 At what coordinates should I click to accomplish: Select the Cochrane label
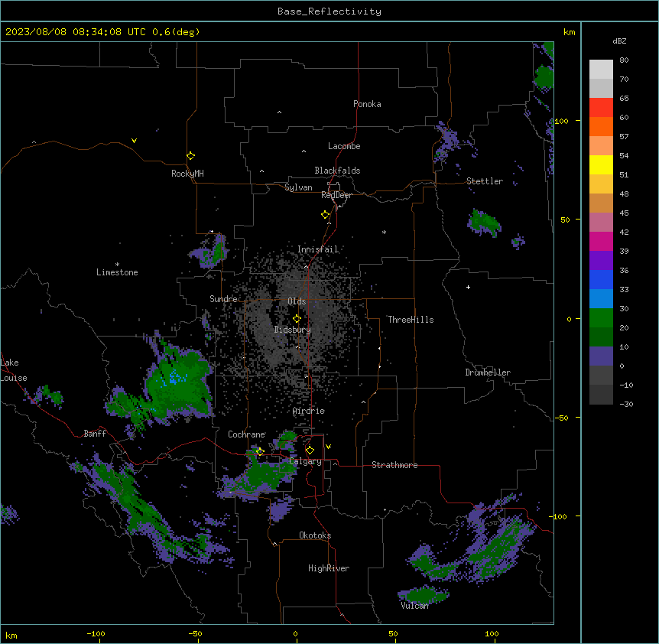pyautogui.click(x=246, y=434)
